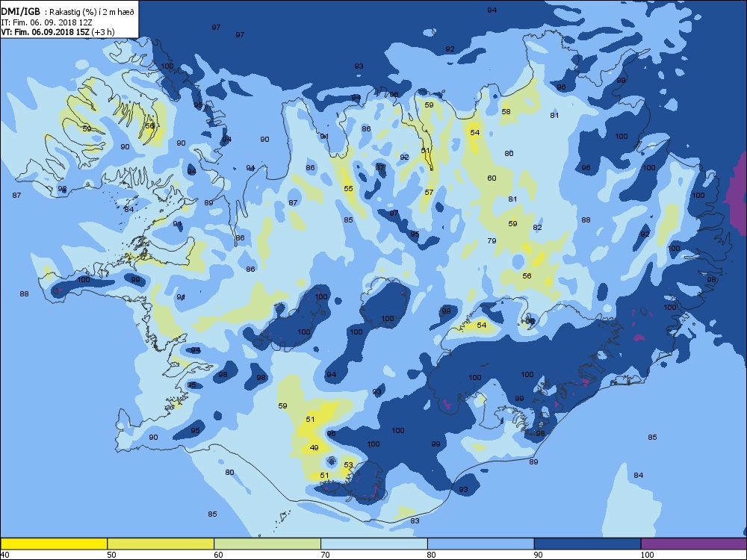Pick the dark blue 90–100 legend swatch
Image resolution: width=747 pixels, height=560 pixels.
coord(587,544)
